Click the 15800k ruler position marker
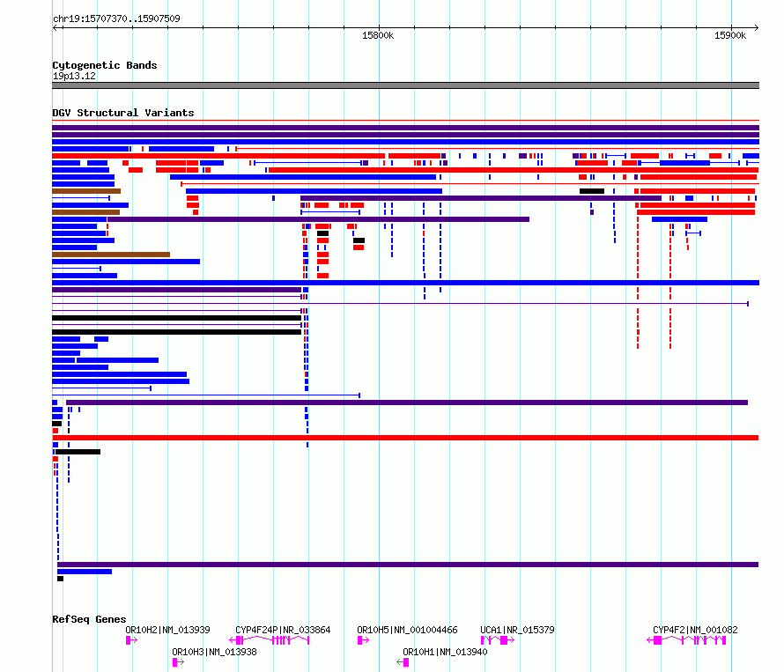This screenshot has height=672, width=784. (378, 35)
